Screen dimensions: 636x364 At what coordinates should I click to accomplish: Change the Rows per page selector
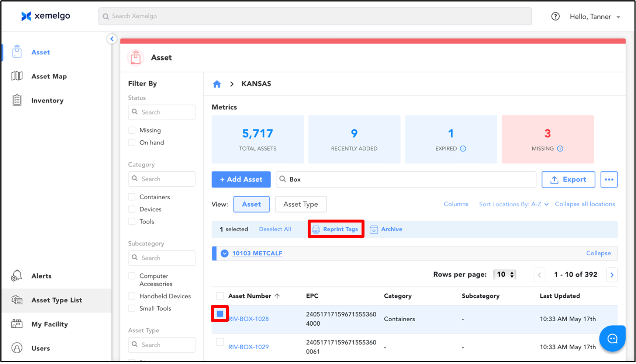(x=505, y=274)
